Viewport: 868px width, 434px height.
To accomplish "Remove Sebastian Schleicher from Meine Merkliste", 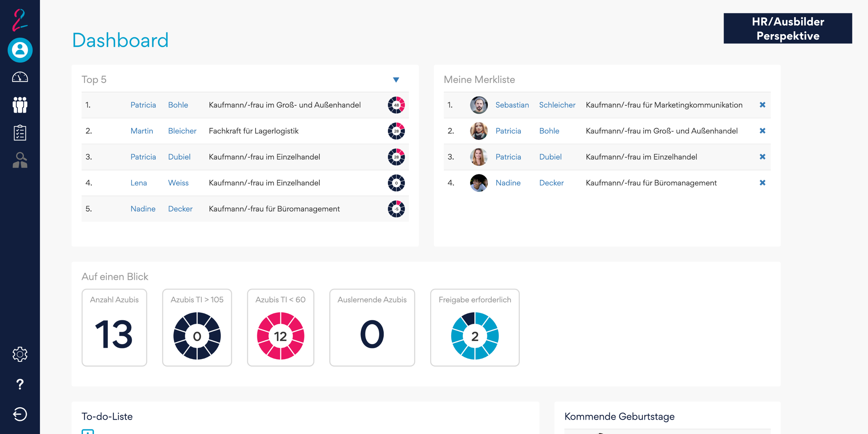I will click(762, 105).
